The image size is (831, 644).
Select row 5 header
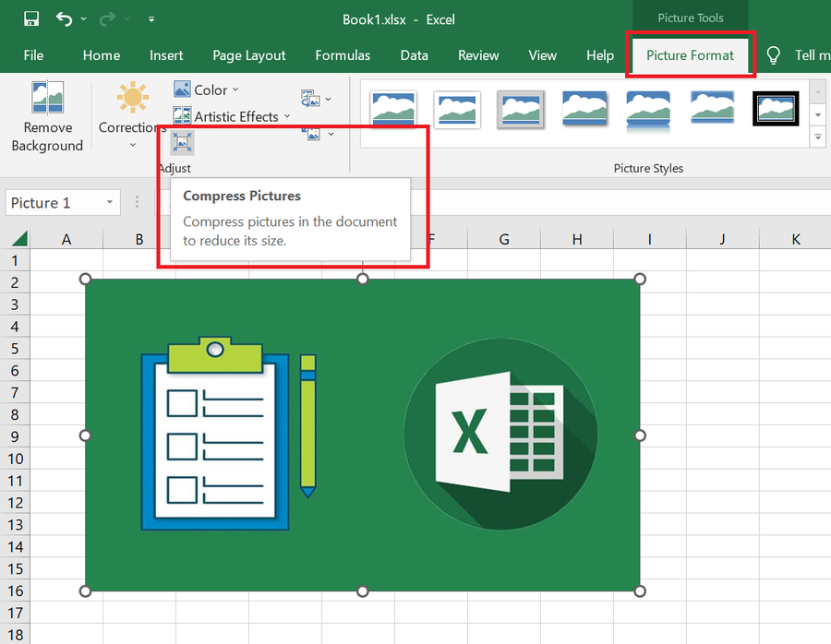15,349
